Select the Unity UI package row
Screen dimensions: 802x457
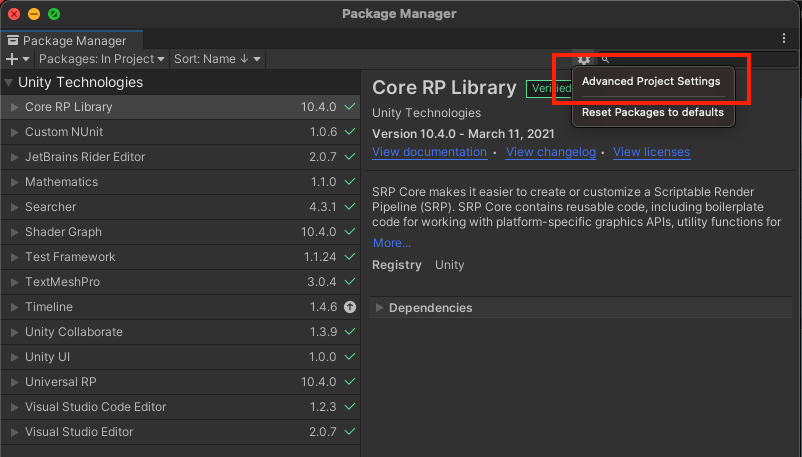(x=180, y=357)
